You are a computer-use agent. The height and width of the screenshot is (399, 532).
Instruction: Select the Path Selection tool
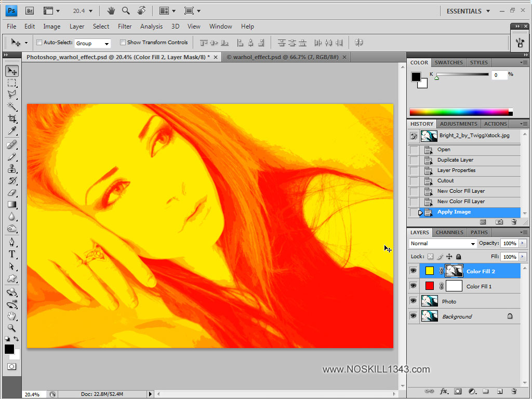click(x=12, y=267)
